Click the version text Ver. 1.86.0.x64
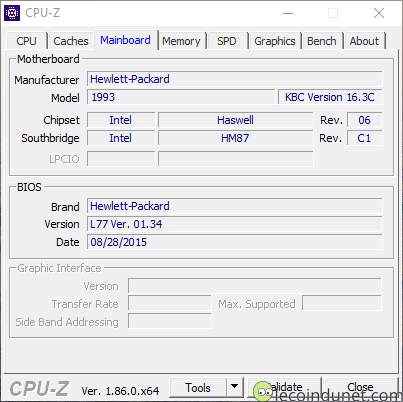The height and width of the screenshot is (402, 403). 120,391
